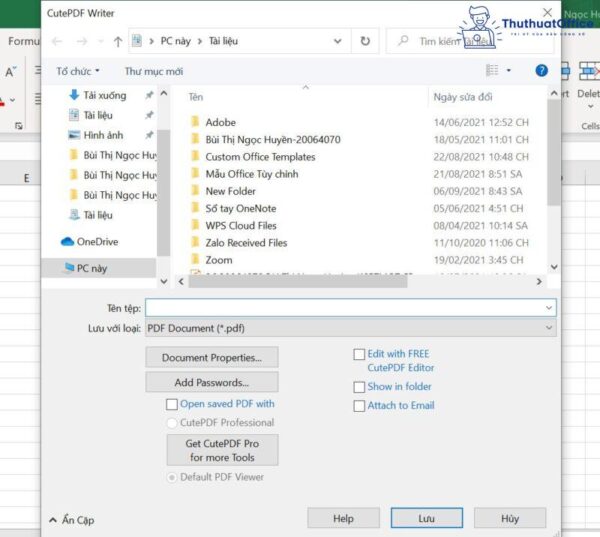Sort files by Ngày sửa đổi column
Screen dimensions: 600x537
point(463,97)
